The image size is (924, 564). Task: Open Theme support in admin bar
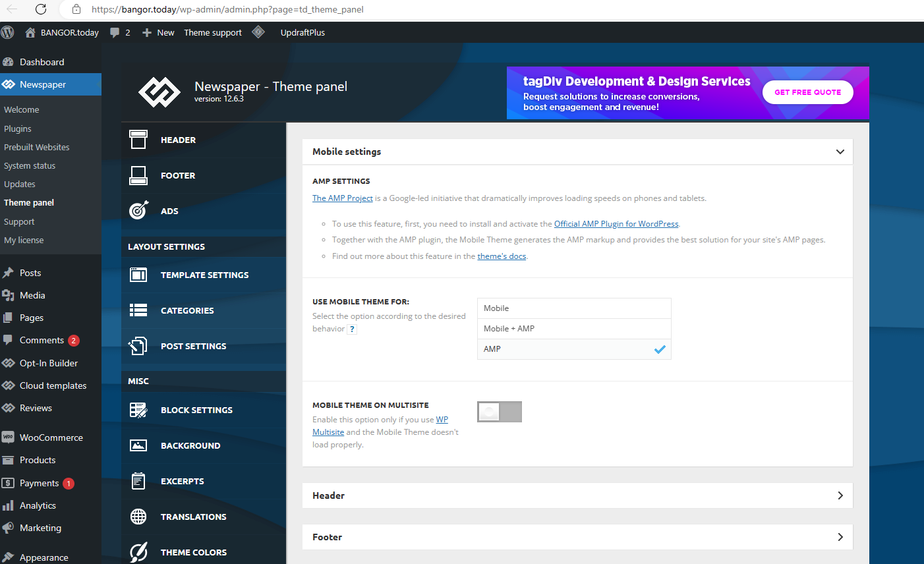(213, 32)
